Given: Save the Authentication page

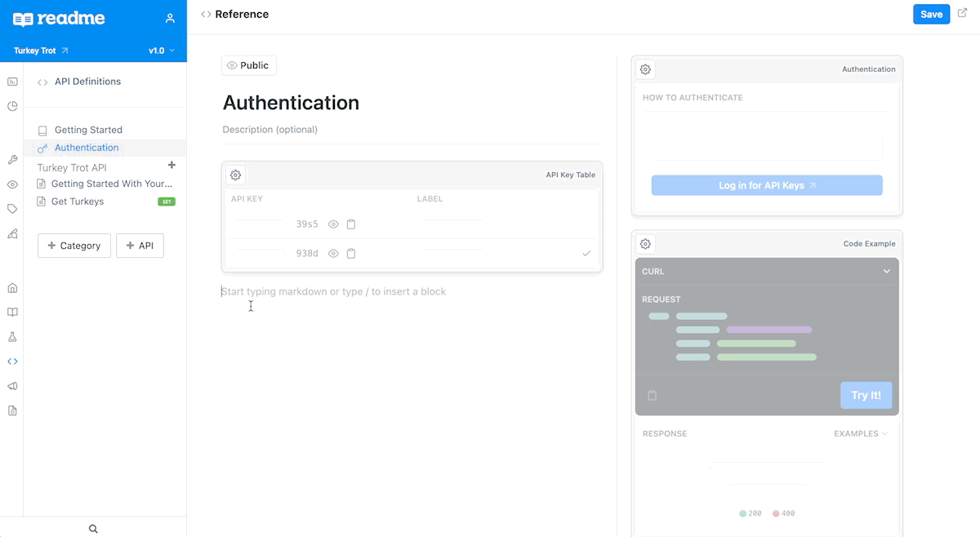Looking at the screenshot, I should coord(931,14).
